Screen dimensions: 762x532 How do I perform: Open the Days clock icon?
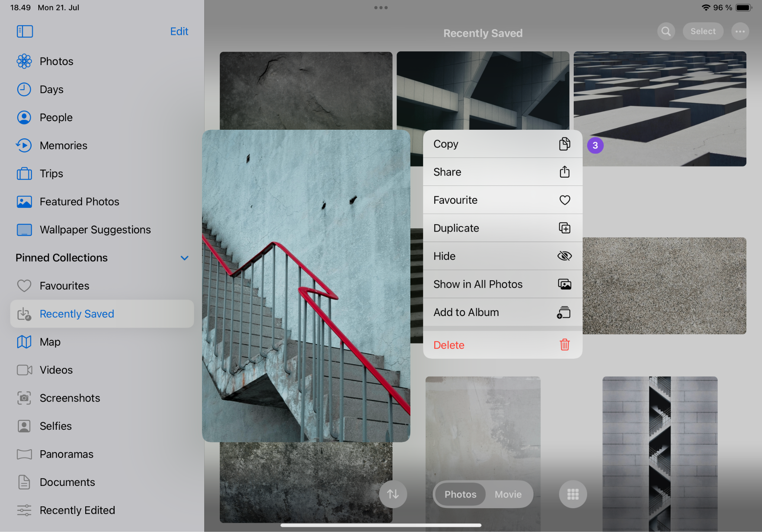tap(24, 90)
